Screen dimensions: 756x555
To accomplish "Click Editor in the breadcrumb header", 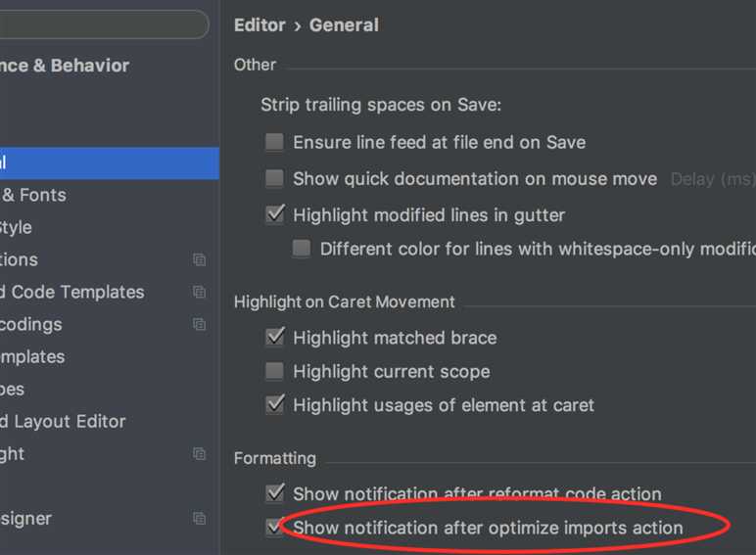I will click(260, 25).
